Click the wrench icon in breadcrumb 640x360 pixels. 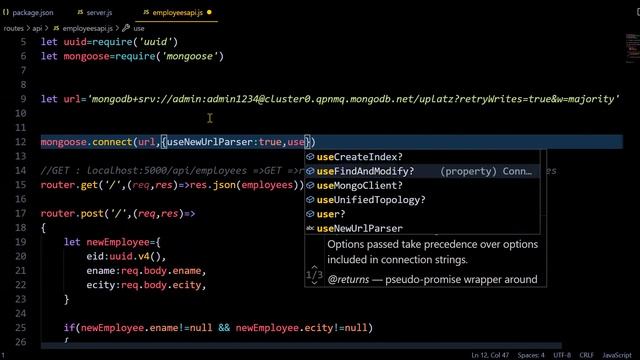(126, 28)
